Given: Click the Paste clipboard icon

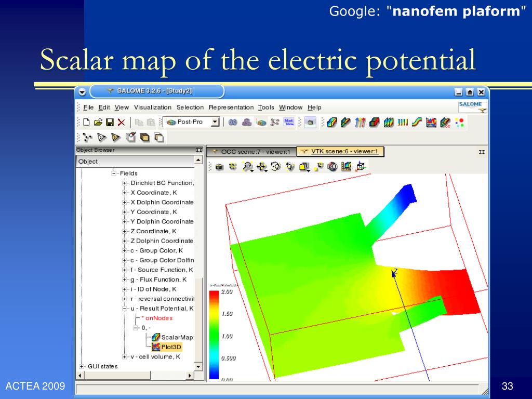Looking at the screenshot, I should (x=150, y=122).
